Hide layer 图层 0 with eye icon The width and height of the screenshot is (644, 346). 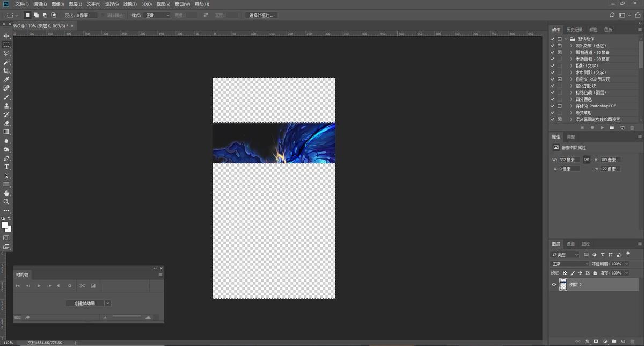(554, 285)
